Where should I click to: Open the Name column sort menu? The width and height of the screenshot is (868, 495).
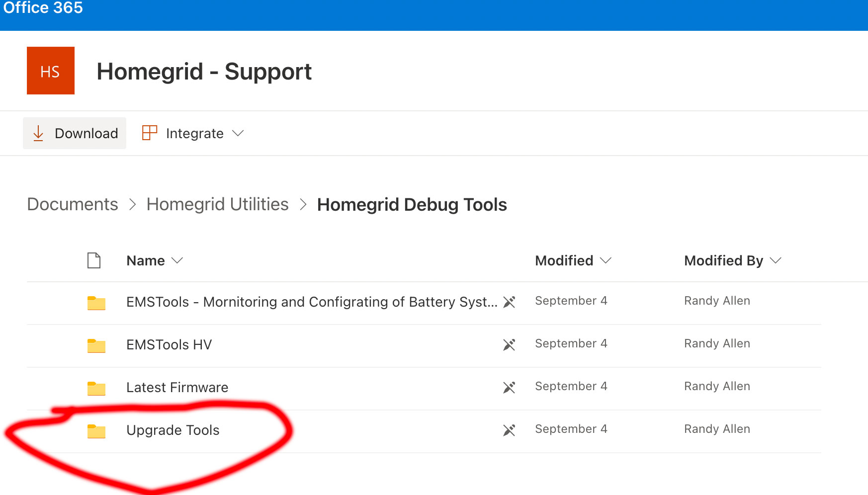[x=177, y=260]
